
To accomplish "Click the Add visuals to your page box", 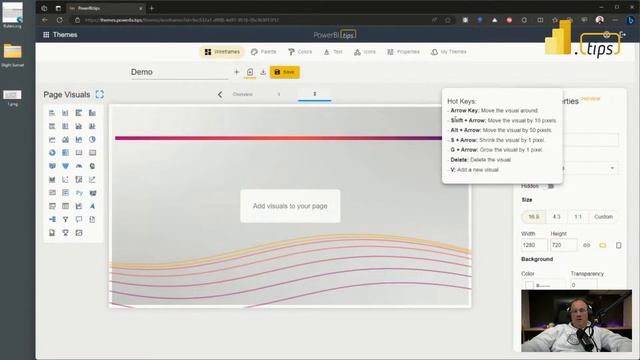I will click(x=290, y=206).
